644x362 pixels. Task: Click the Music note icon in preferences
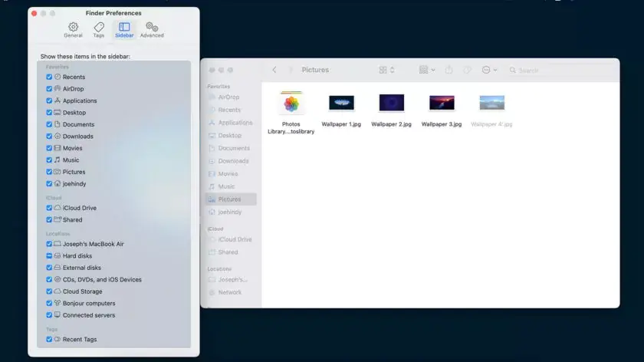coord(57,160)
